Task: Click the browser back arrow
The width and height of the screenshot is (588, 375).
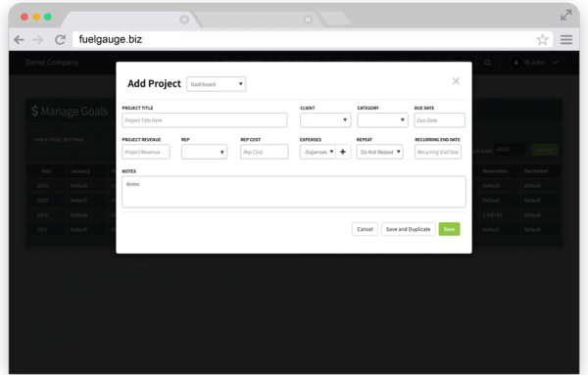Action: (x=19, y=39)
